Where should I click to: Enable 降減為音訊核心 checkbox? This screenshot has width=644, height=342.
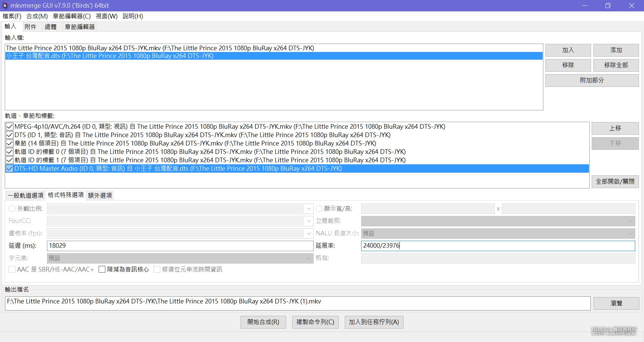coord(102,270)
